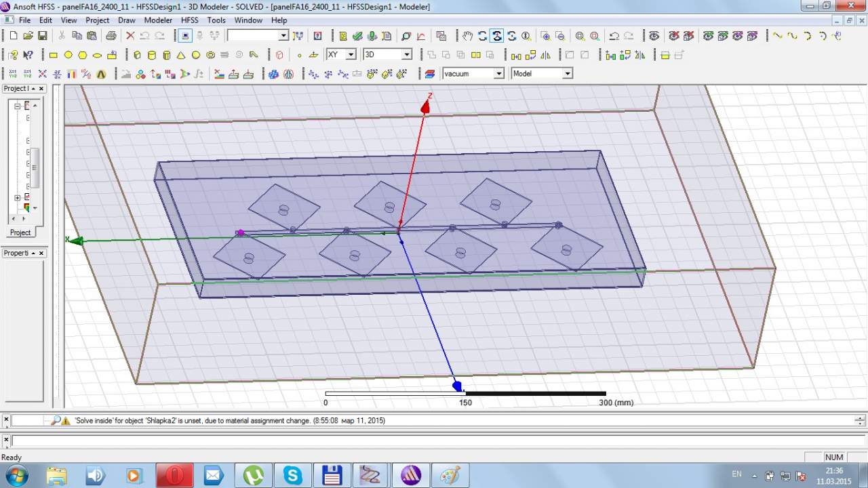Click the Delete red X icon
The image size is (868, 488).
130,36
